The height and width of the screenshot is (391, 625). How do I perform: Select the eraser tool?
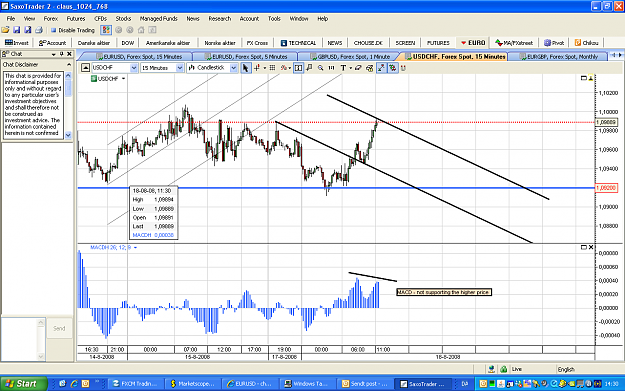click(x=358, y=68)
